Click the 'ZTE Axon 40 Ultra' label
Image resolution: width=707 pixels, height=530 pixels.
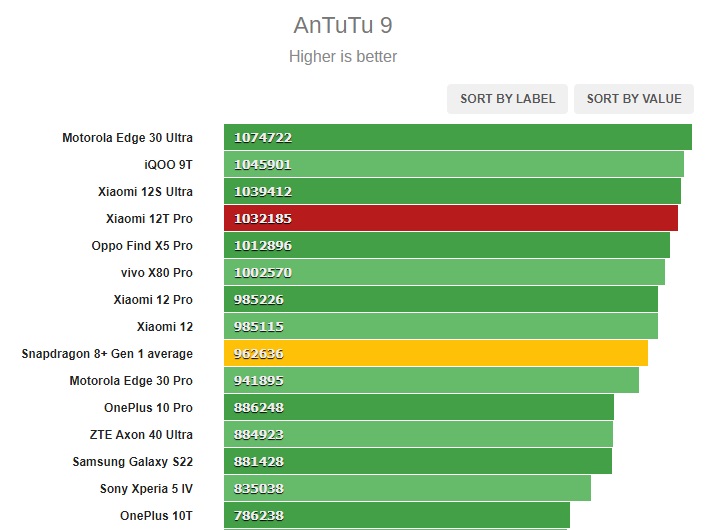[x=141, y=435]
